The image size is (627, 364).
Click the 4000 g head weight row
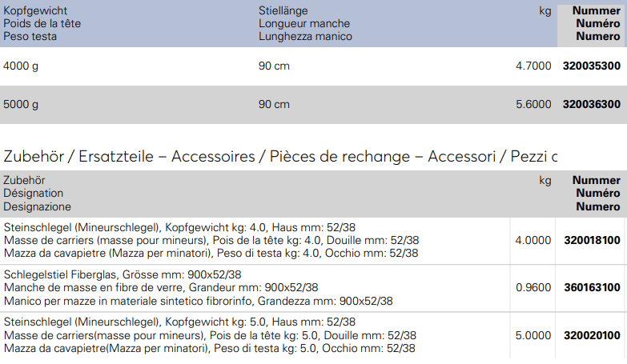click(314, 66)
